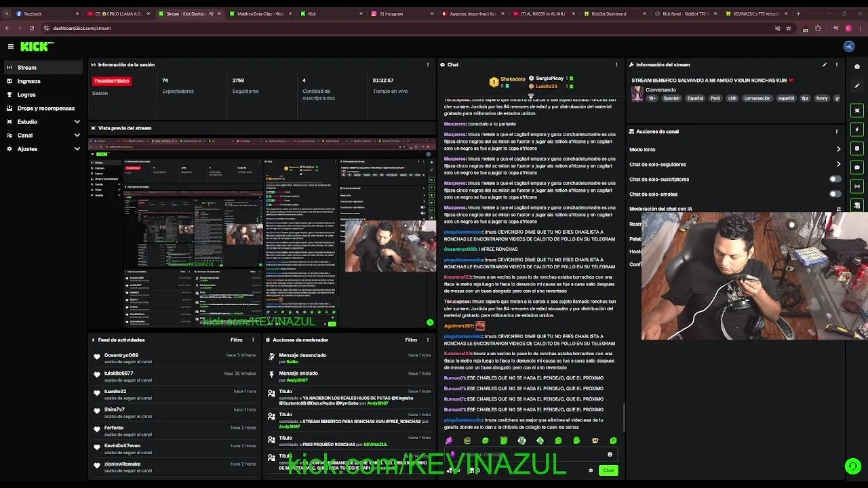The width and height of the screenshot is (868, 488).
Task: Open a new browser tab
Action: coord(798,14)
